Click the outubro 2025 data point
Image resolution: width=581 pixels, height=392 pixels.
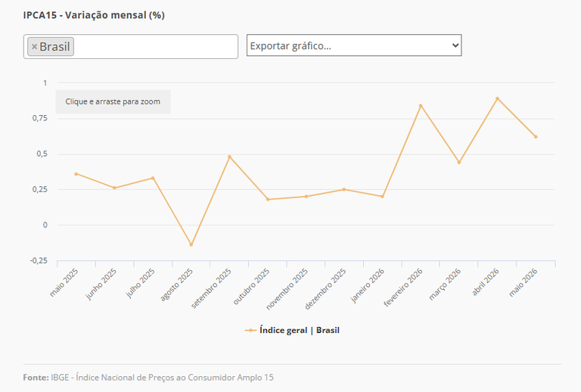tap(268, 199)
